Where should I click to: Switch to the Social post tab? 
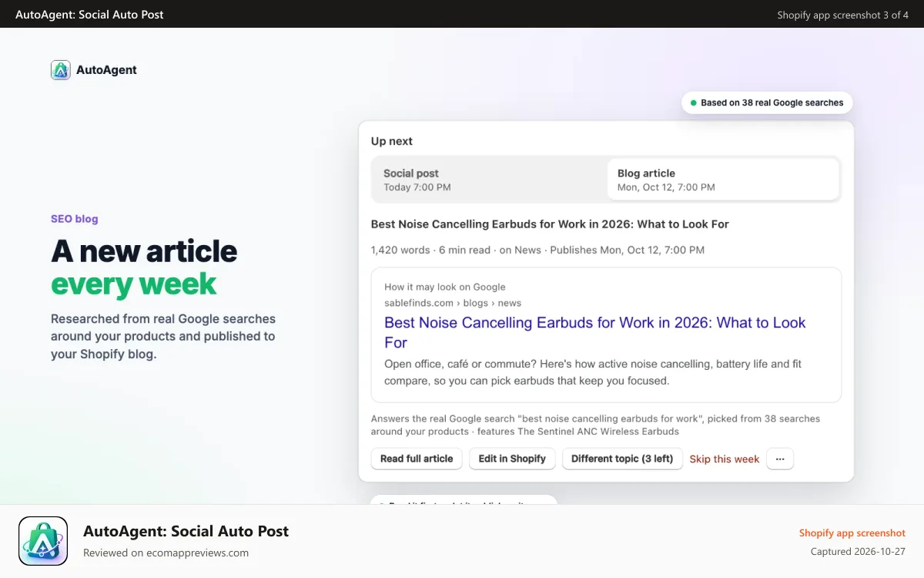(490, 180)
